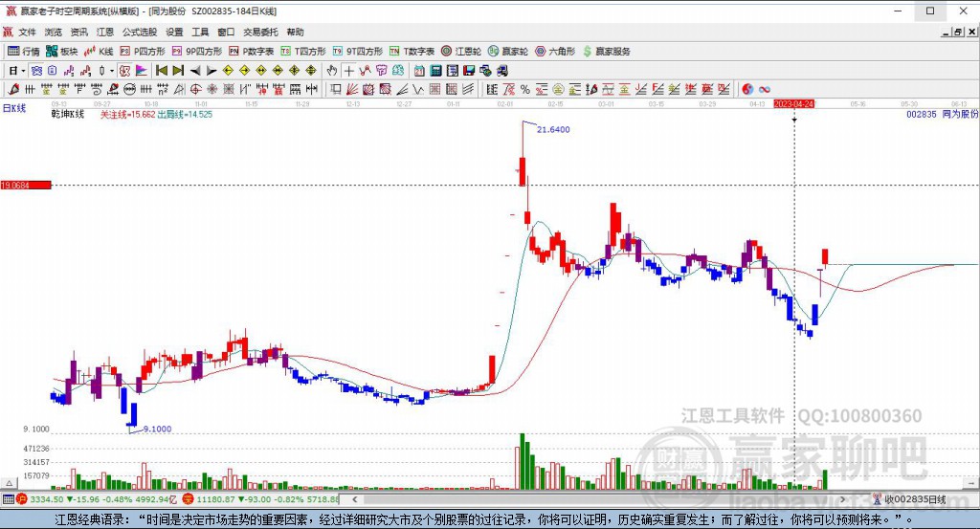Expand the 日 period dropdown arrow
Screen dimensions: 980x529
click(x=23, y=71)
